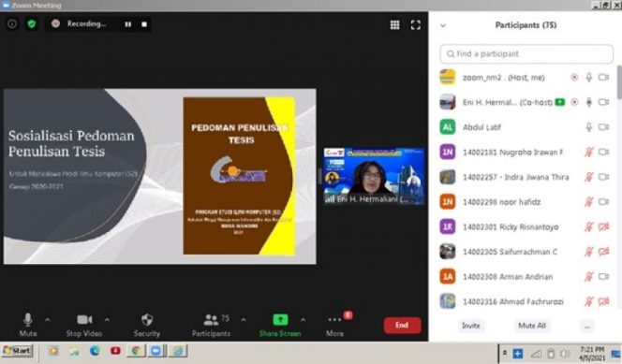The image size is (622, 364).
Task: Open Edge browser from taskbar
Action: 95,351
